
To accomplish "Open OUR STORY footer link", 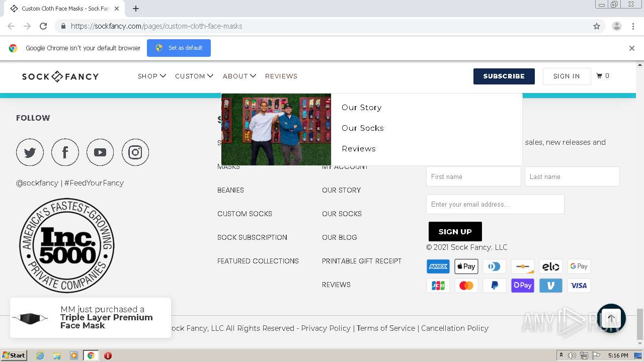I will click(342, 190).
